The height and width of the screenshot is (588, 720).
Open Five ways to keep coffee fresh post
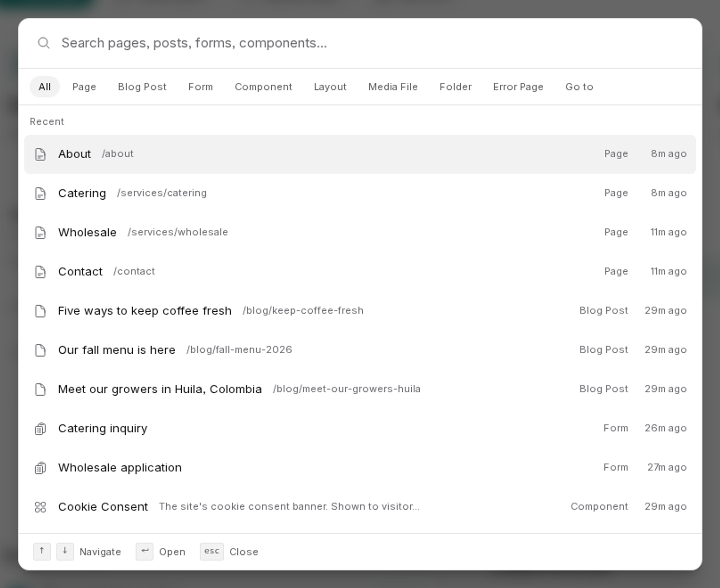pos(360,311)
